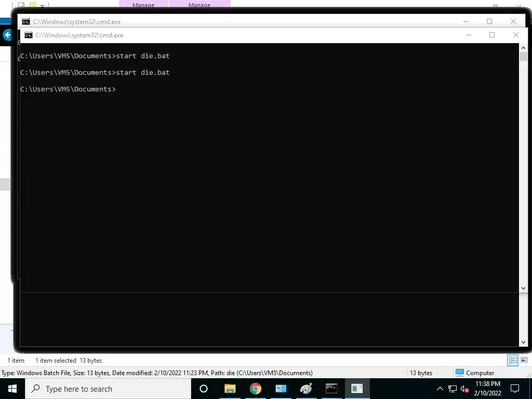The width and height of the screenshot is (532, 399).
Task: Switch to Command Prompt taskbar icon
Action: (331, 389)
